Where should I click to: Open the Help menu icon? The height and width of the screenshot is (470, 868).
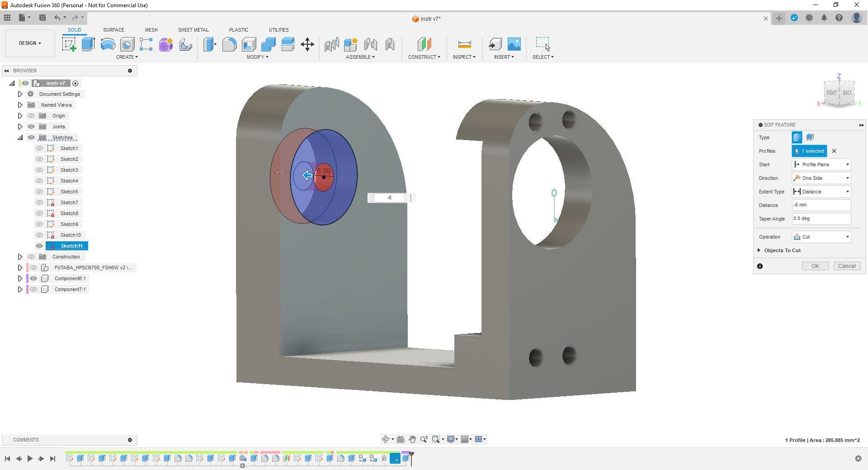[839, 18]
